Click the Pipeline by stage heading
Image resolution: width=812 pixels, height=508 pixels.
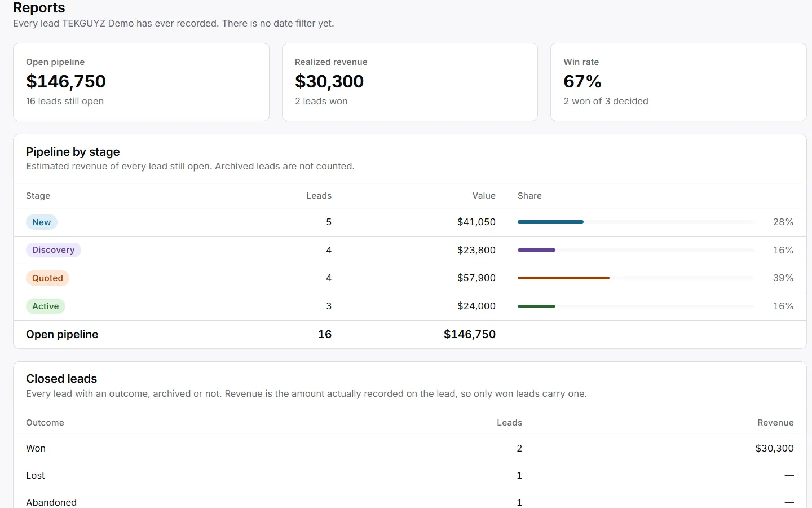click(73, 152)
